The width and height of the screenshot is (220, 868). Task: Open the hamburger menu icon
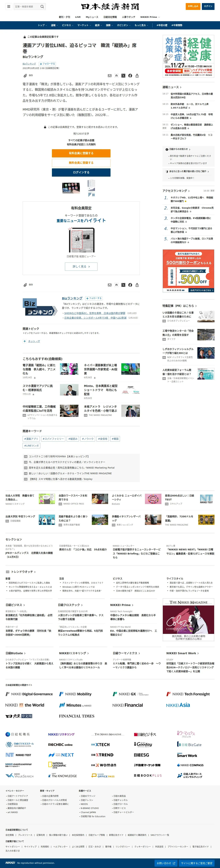[8, 6]
